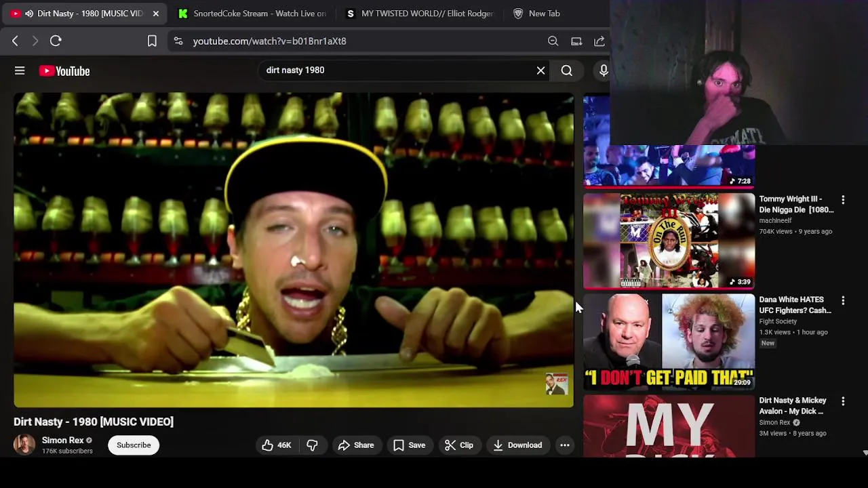Save the video to a playlist
Viewport: 868px width, 488px height.
(410, 445)
